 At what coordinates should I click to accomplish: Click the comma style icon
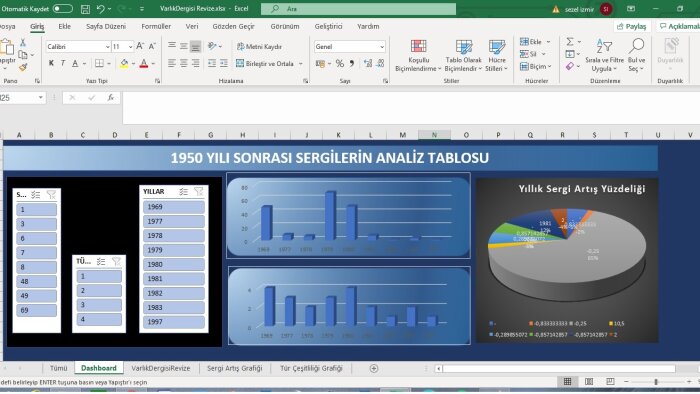(x=352, y=63)
